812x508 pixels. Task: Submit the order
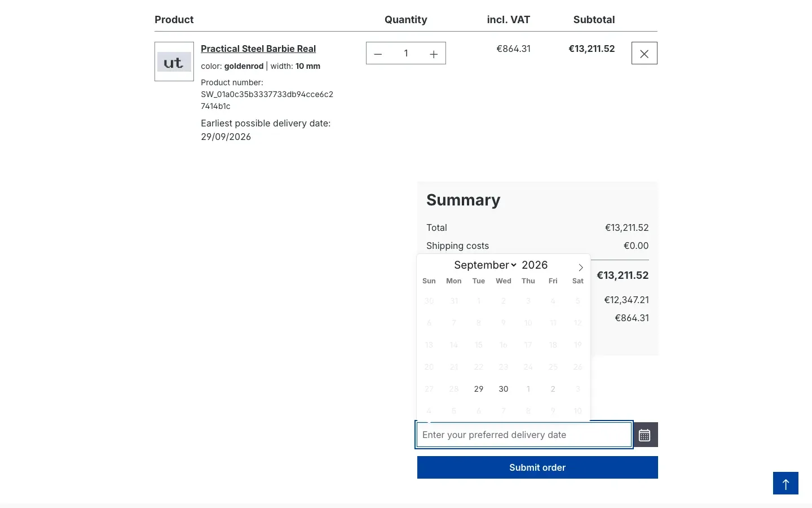(x=537, y=467)
